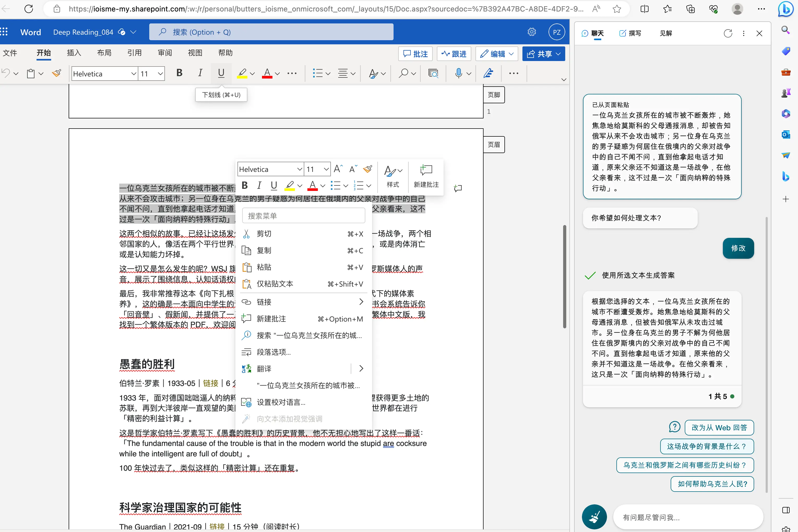The image size is (798, 532).
Task: Click the Bing Chat logo in the browser corner
Action: (785, 9)
